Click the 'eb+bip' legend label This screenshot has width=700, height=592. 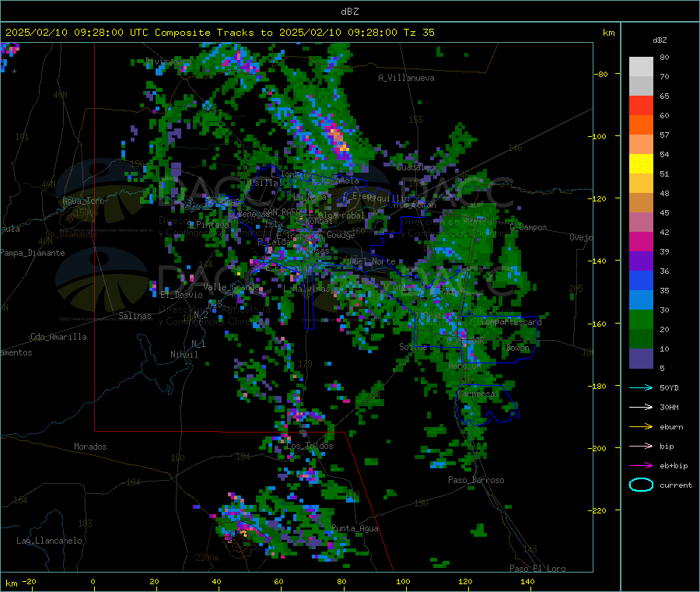674,466
